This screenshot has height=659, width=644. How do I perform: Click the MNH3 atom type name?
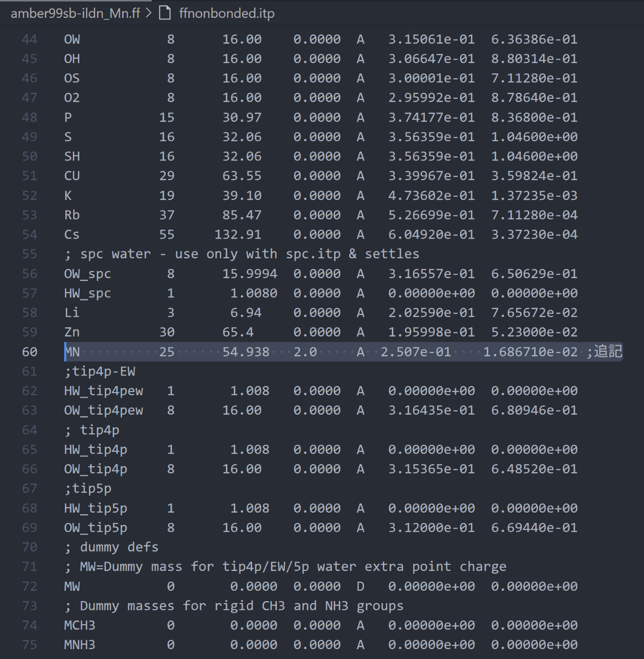pos(80,645)
